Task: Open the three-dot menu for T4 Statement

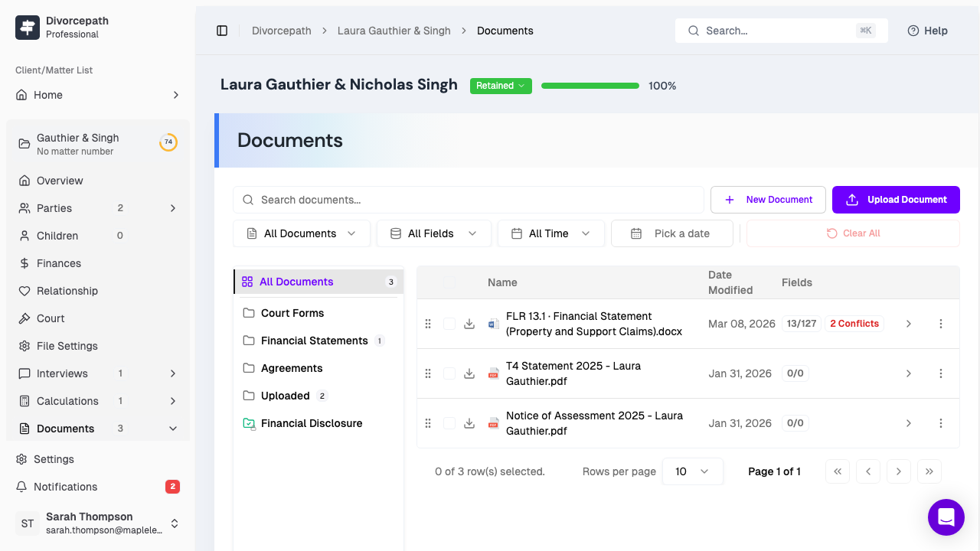Action: 941,373
